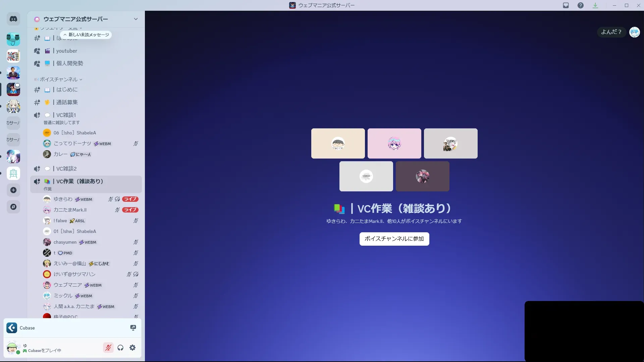The image size is (644, 362).
Task: Open the inbox icon in title bar
Action: (x=566, y=5)
